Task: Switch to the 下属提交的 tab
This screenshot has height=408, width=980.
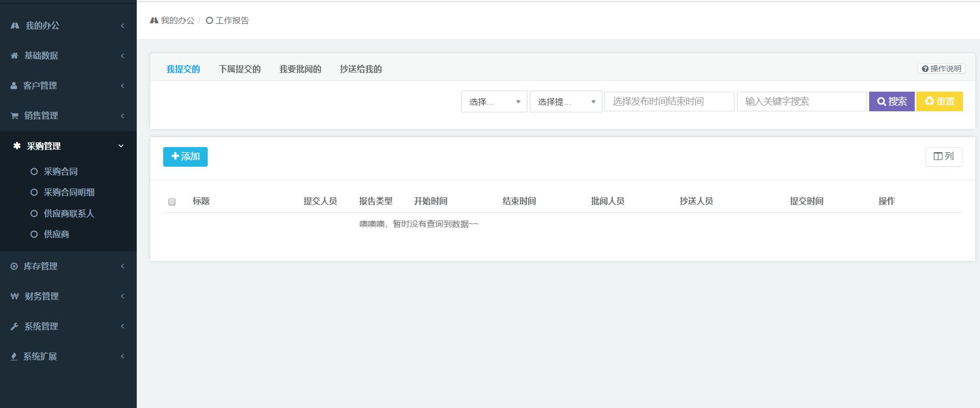Action: [239, 69]
